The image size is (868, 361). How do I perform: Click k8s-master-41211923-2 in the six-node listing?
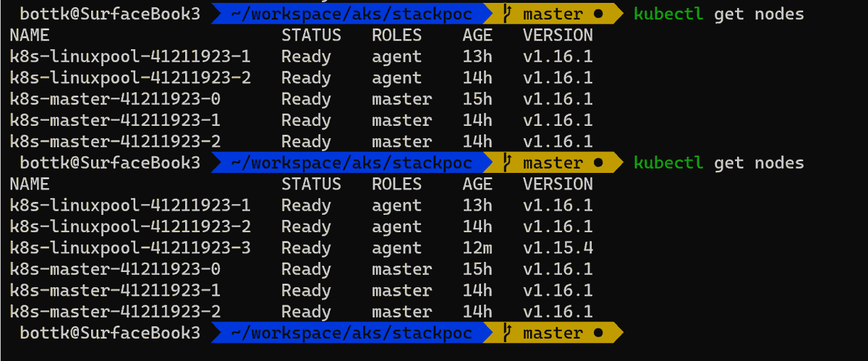(x=116, y=312)
